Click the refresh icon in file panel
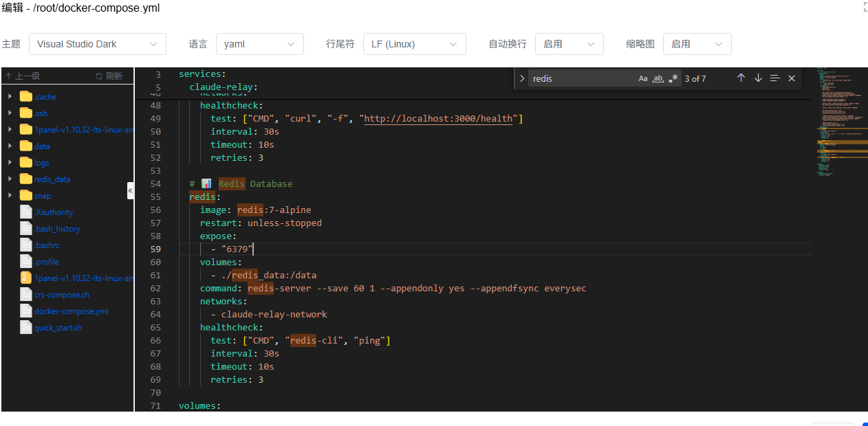The width and height of the screenshot is (868, 426). [109, 76]
